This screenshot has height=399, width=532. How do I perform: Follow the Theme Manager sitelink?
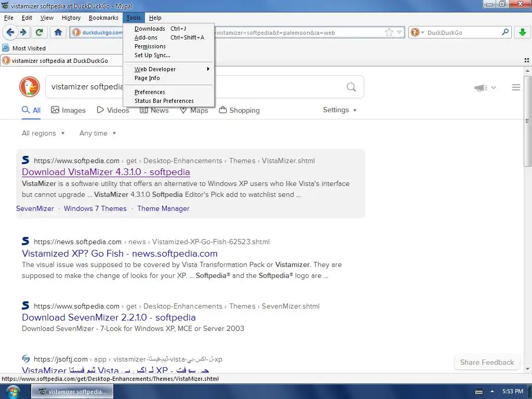click(x=163, y=209)
